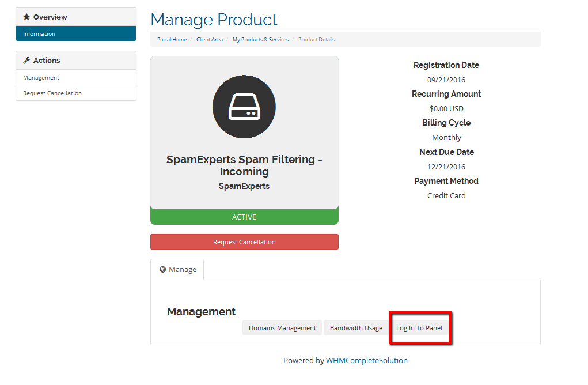Image resolution: width=588 pixels, height=385 pixels.
Task: Click Log In To Panel button
Action: pyautogui.click(x=419, y=328)
